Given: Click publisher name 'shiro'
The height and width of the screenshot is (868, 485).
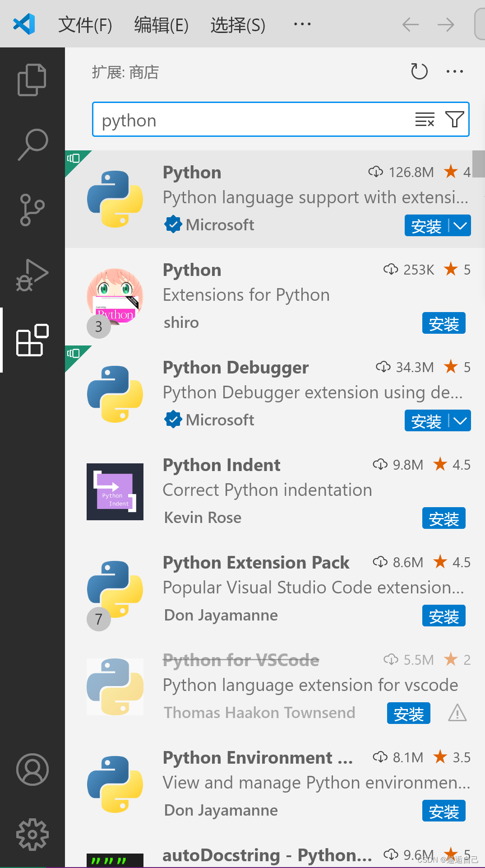Looking at the screenshot, I should (x=181, y=322).
